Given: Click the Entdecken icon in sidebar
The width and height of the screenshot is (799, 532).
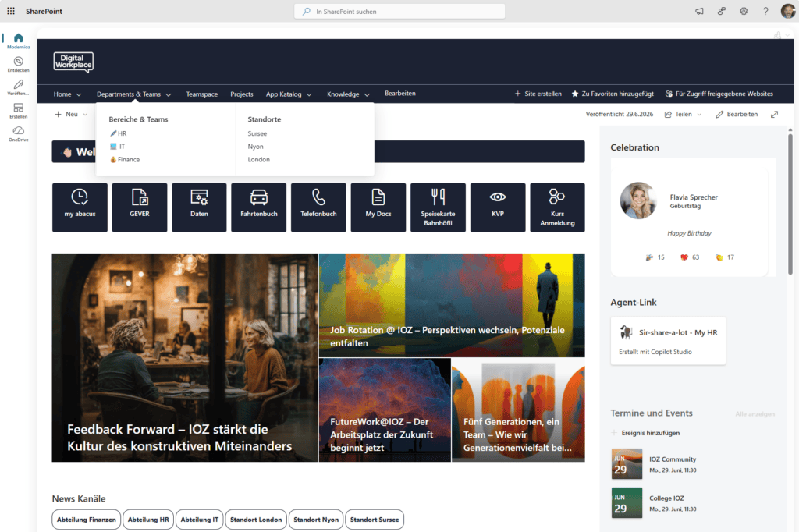Looking at the screenshot, I should (x=19, y=64).
